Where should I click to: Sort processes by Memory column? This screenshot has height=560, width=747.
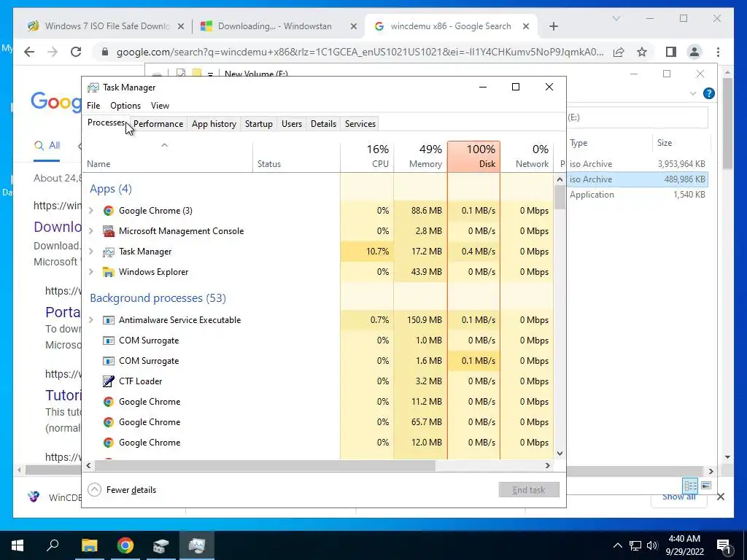pyautogui.click(x=420, y=157)
